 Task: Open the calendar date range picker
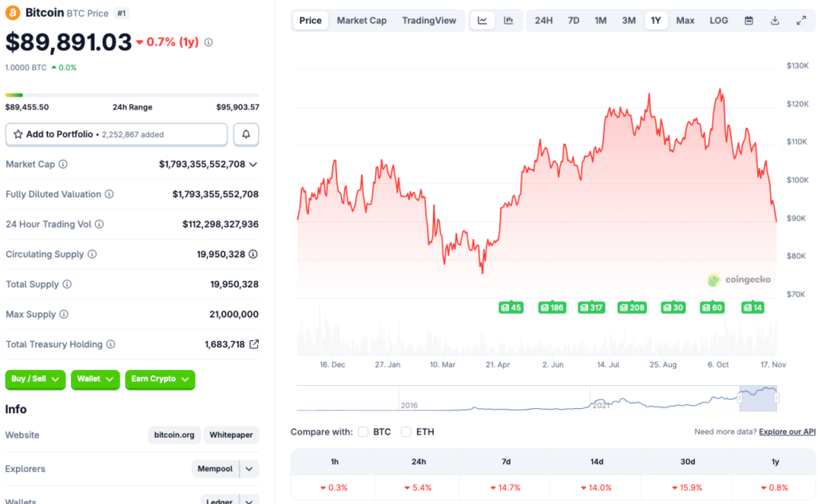(x=749, y=21)
